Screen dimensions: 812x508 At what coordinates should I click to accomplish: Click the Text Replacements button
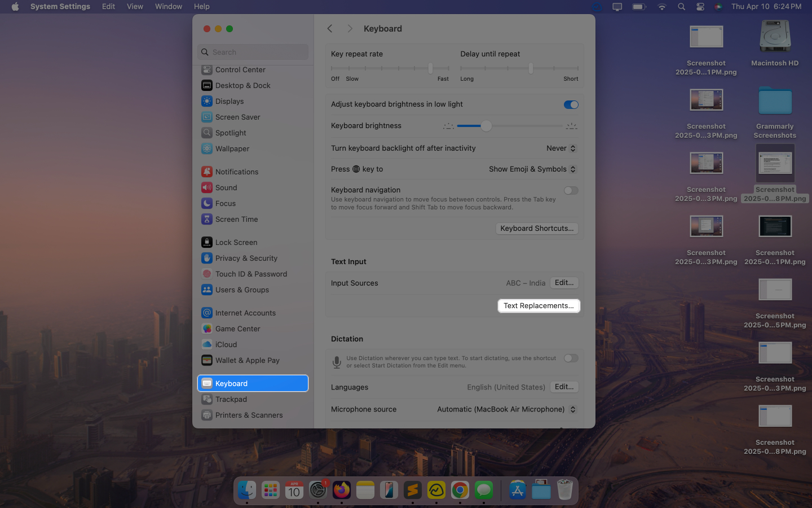(539, 305)
